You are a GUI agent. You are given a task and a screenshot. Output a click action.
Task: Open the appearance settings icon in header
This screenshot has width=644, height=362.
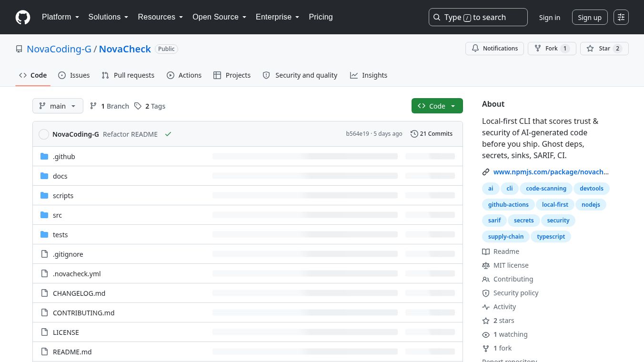[621, 17]
